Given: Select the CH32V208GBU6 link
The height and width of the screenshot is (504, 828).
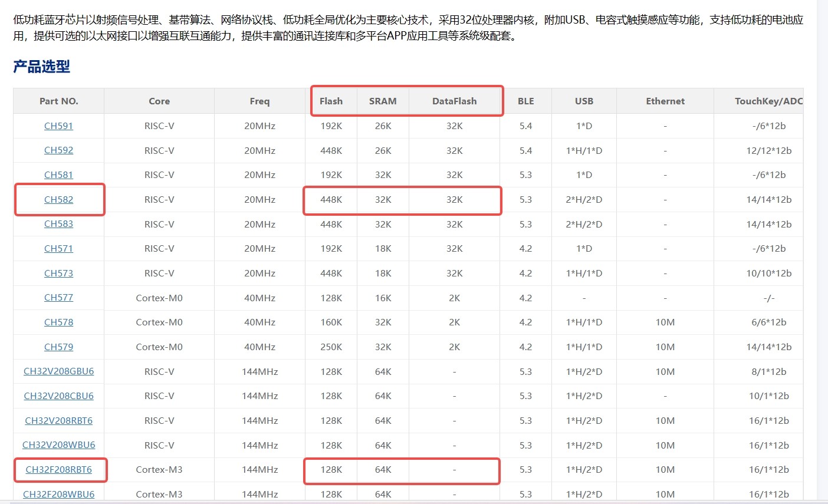Looking at the screenshot, I should pos(58,371).
